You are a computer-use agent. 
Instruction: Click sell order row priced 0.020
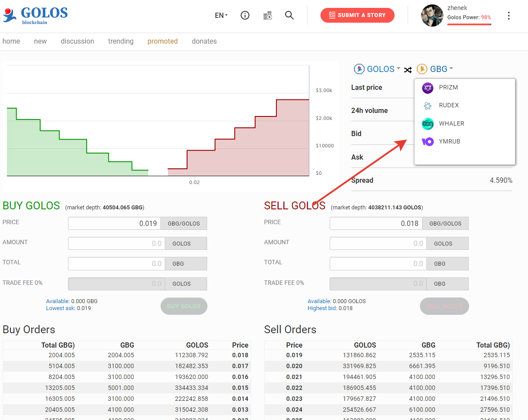(388, 366)
